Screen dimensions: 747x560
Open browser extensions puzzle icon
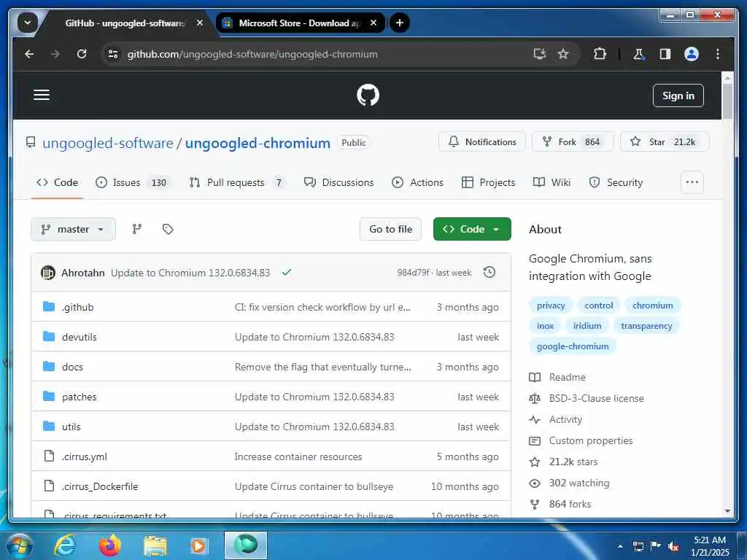(600, 54)
